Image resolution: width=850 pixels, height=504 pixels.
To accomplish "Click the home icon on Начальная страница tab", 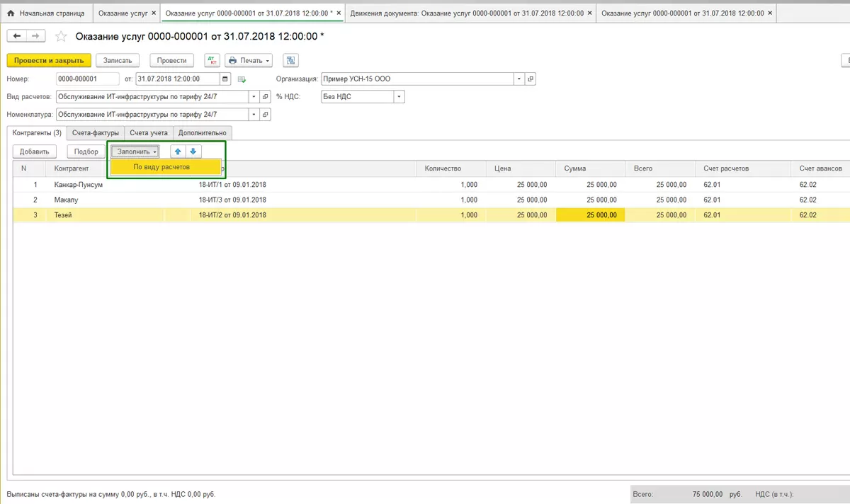I will 11,13.
